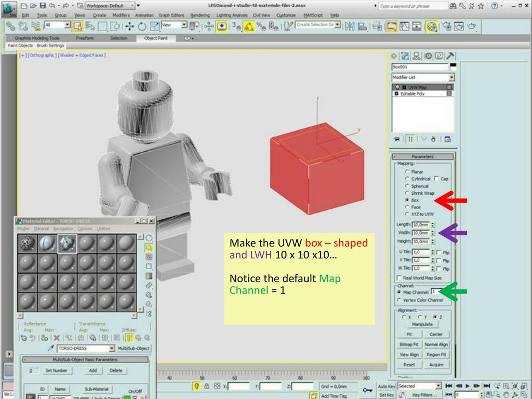Screen dimensions: 532x399
Task: Open the Modifiers menu
Action: click(x=121, y=15)
